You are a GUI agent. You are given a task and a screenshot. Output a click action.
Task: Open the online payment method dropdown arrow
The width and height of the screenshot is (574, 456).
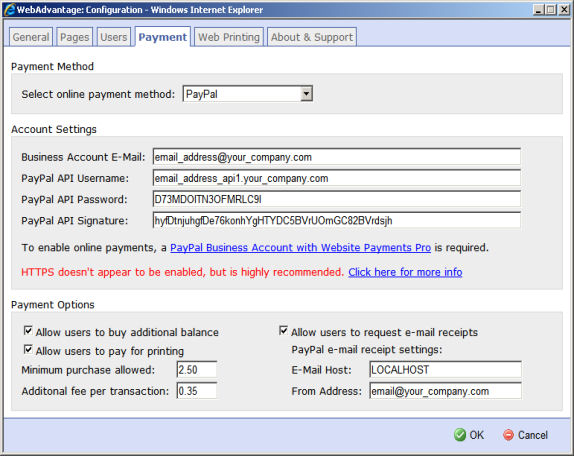(306, 94)
